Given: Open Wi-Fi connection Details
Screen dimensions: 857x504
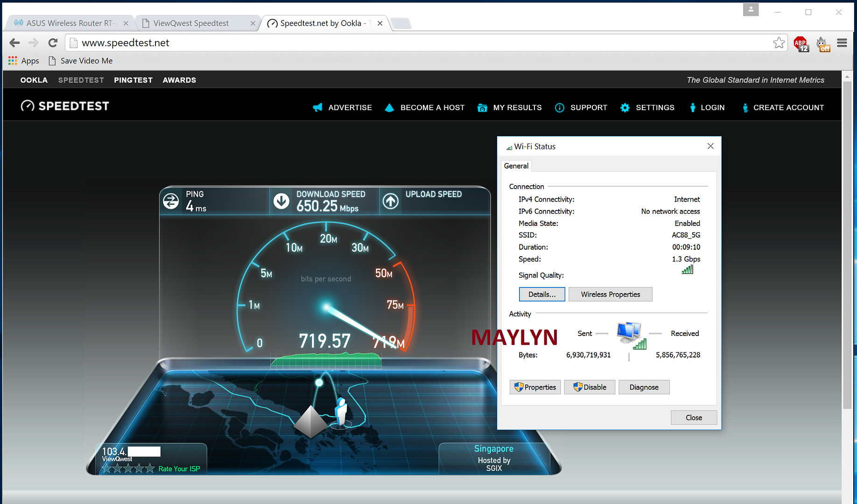Looking at the screenshot, I should pos(541,294).
